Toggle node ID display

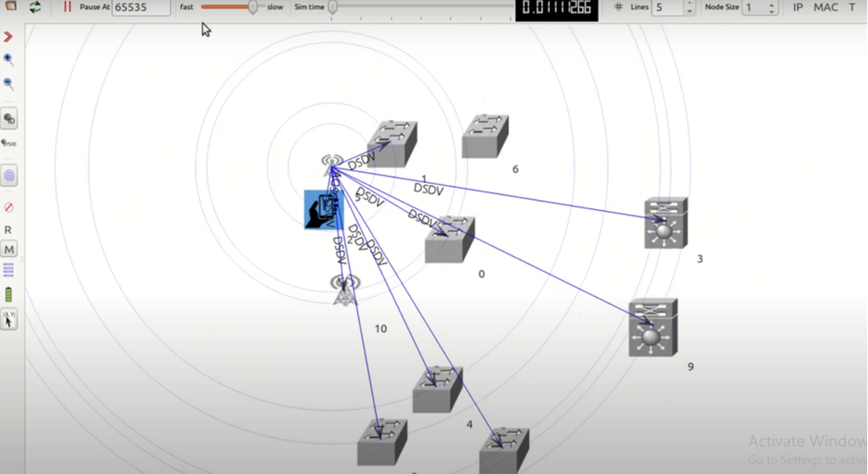(x=9, y=118)
